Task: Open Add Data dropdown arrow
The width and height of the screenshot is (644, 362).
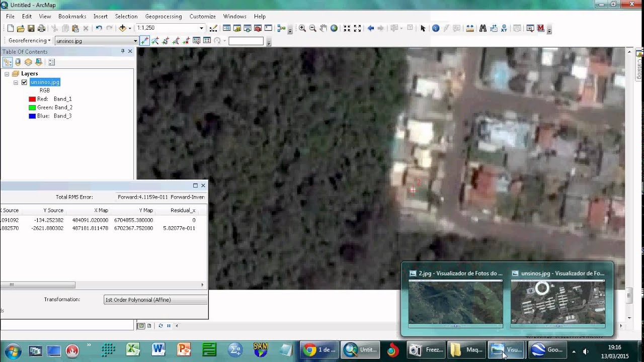Action: pos(130,29)
